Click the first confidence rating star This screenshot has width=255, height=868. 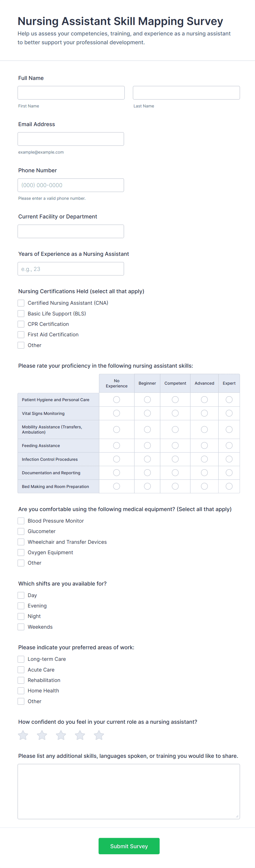point(23,735)
